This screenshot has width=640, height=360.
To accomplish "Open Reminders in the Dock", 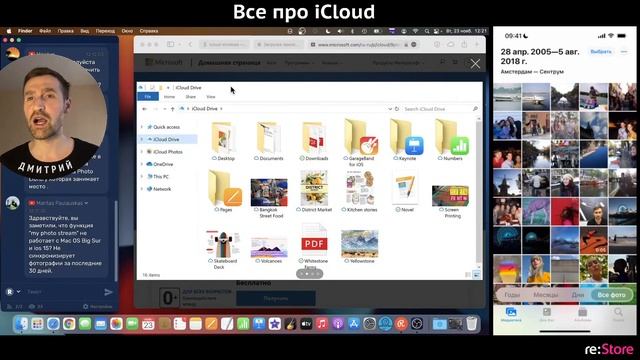I will [180, 324].
